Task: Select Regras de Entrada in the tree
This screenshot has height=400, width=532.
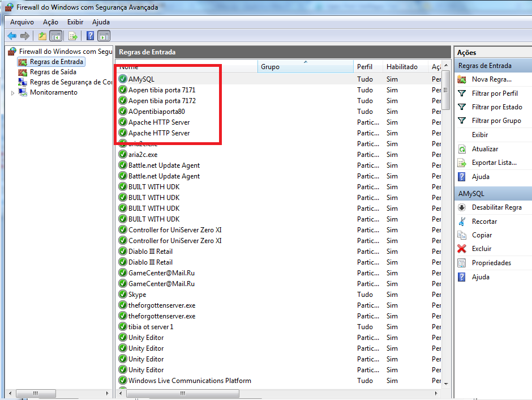Action: point(57,62)
